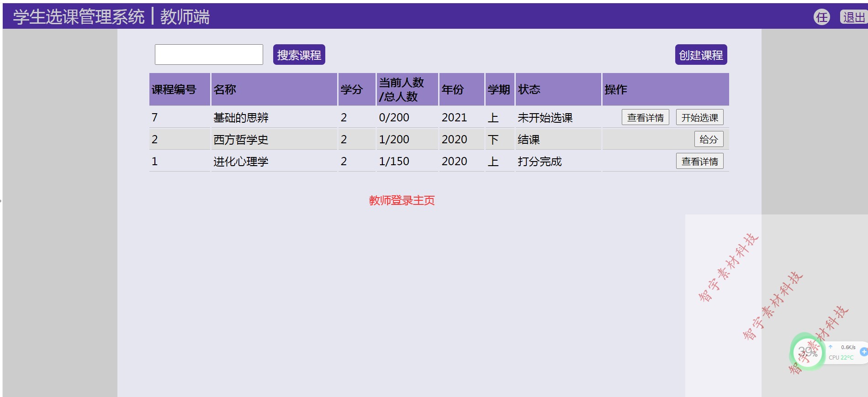Viewport: 868px width, 397px height.
Task: Click the 学分 column header
Action: click(x=357, y=89)
